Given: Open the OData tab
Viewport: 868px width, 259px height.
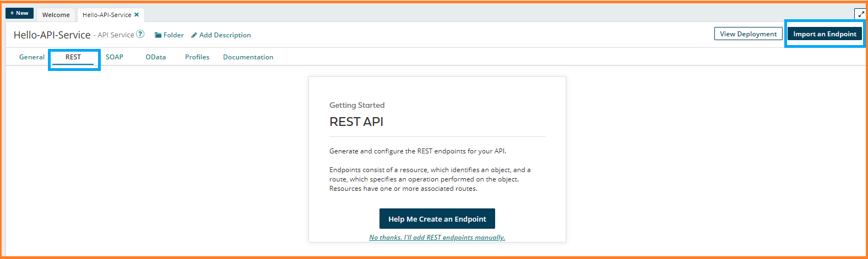Looking at the screenshot, I should click(156, 57).
